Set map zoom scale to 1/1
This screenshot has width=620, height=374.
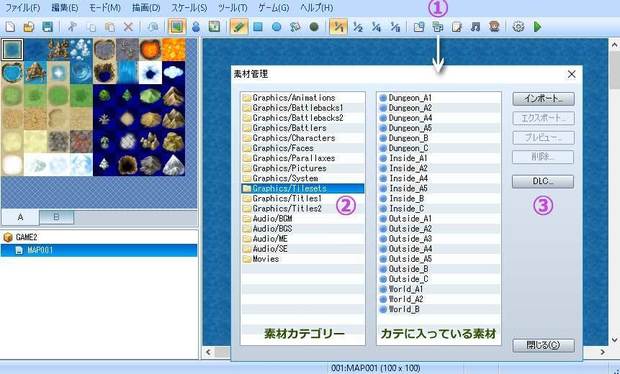coord(338,27)
